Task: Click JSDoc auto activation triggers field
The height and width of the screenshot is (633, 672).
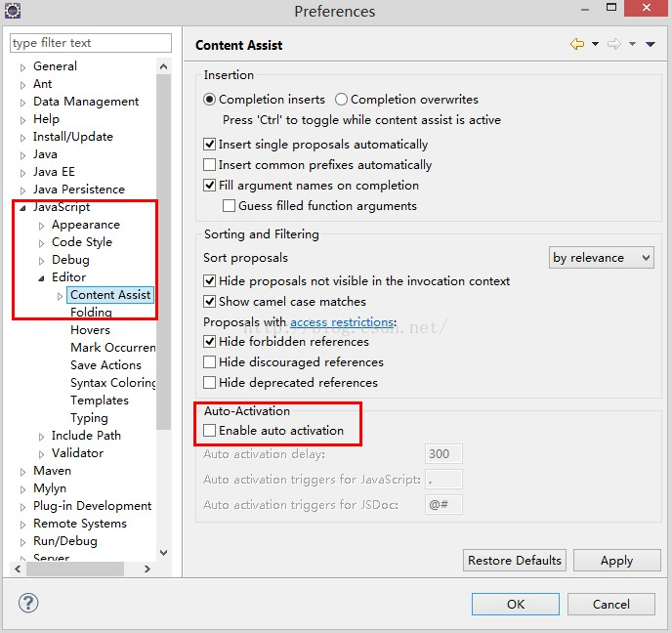Action: [x=443, y=504]
